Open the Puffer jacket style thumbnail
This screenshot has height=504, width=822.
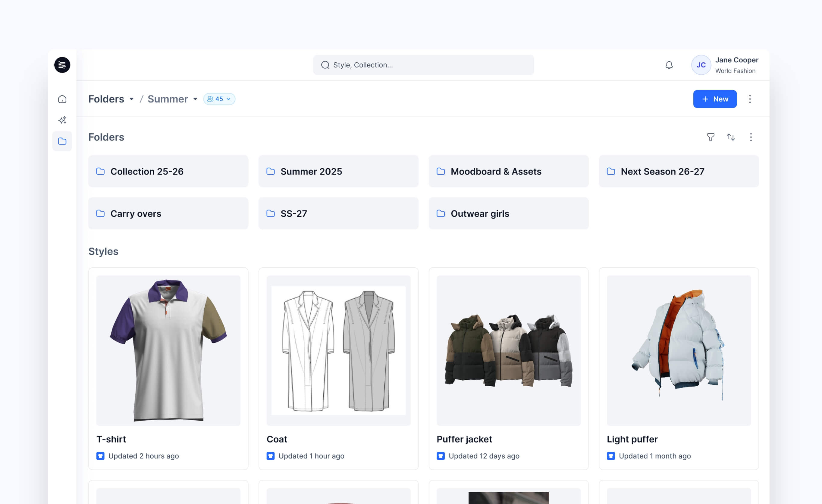pos(508,350)
